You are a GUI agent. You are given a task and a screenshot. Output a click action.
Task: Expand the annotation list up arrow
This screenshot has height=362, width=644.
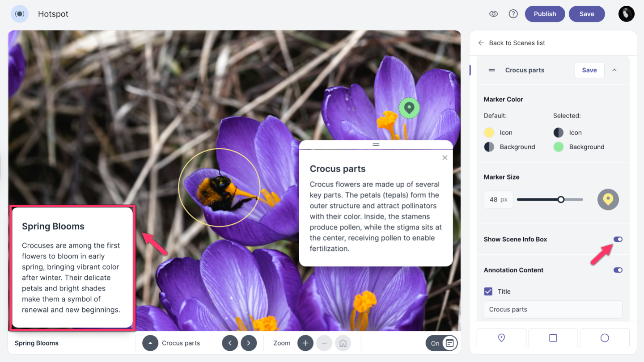coord(150,343)
